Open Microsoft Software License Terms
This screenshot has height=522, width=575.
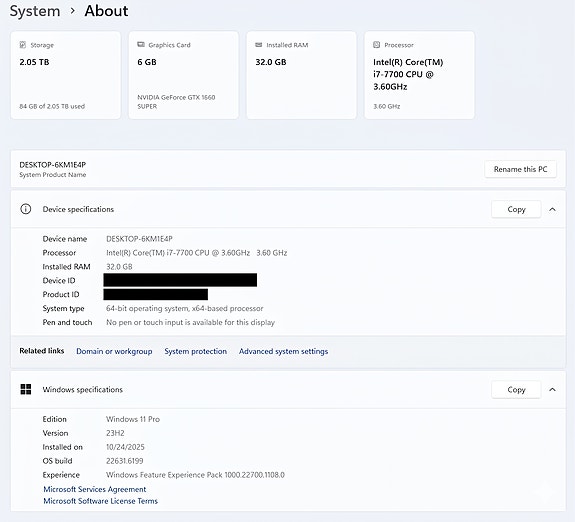tap(100, 501)
